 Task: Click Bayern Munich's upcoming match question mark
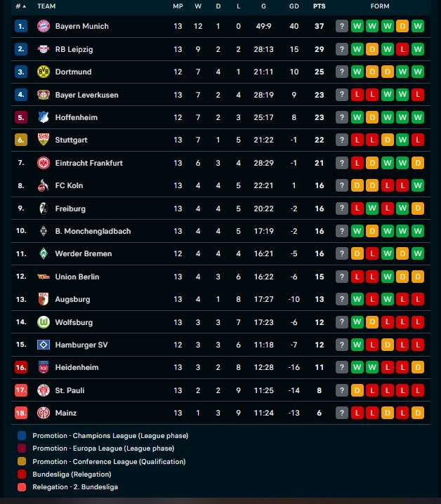(x=342, y=26)
